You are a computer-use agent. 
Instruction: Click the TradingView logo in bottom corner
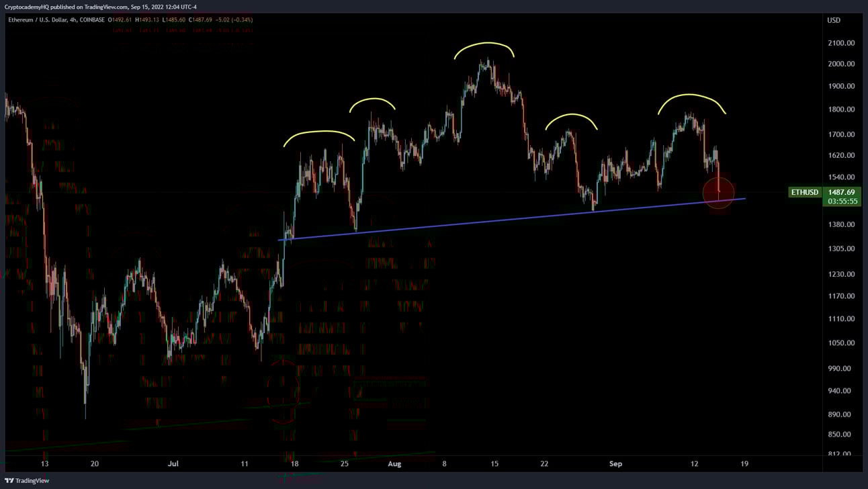[27, 480]
